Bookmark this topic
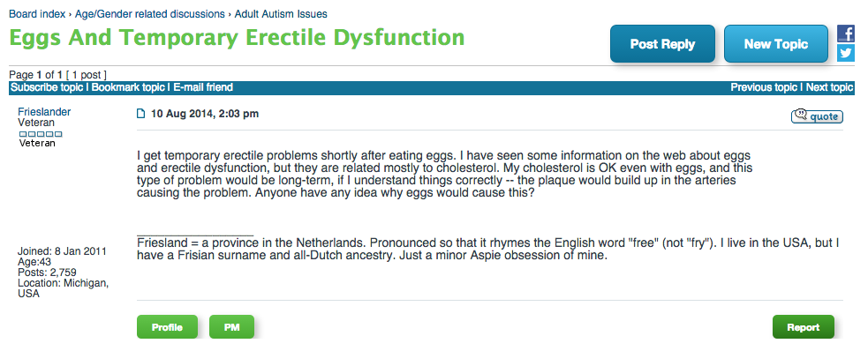This screenshot has width=868, height=351. point(128,87)
